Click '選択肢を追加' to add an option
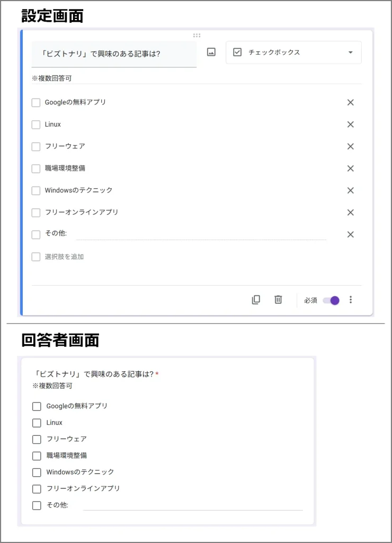The width and height of the screenshot is (392, 543). click(x=64, y=257)
